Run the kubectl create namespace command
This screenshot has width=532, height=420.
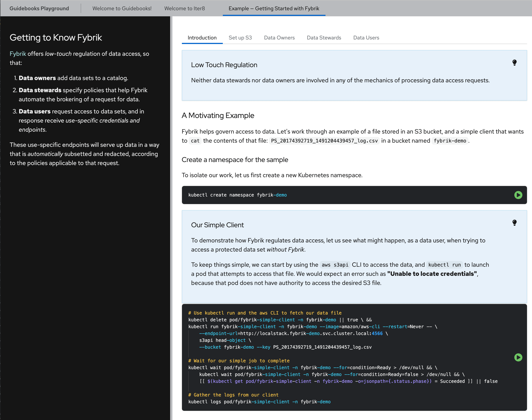coord(518,195)
